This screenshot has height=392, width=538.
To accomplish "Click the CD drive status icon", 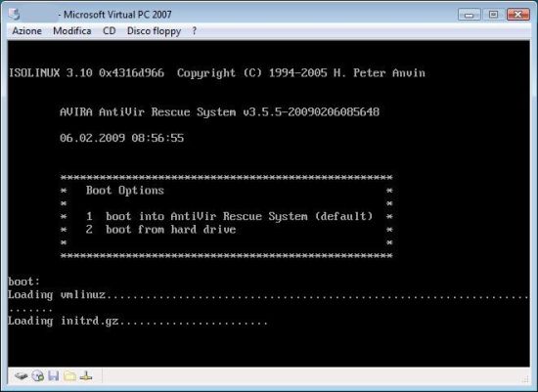I will tap(38, 376).
